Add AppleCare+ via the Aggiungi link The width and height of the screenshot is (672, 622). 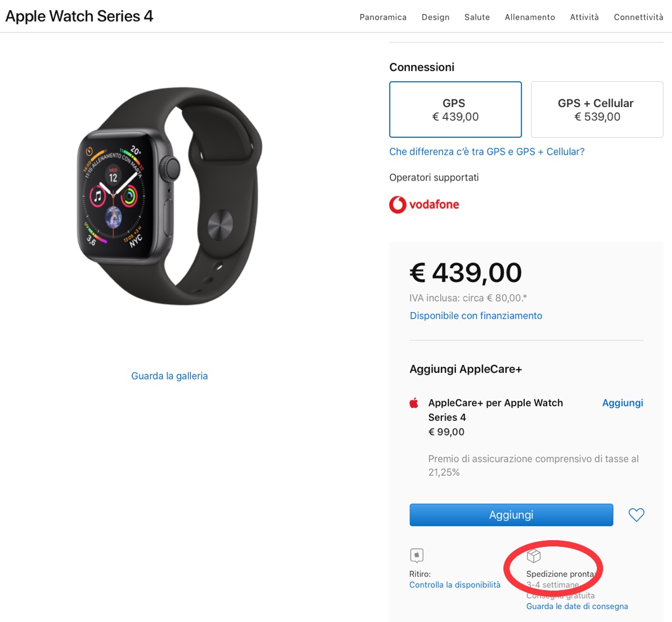(x=622, y=403)
